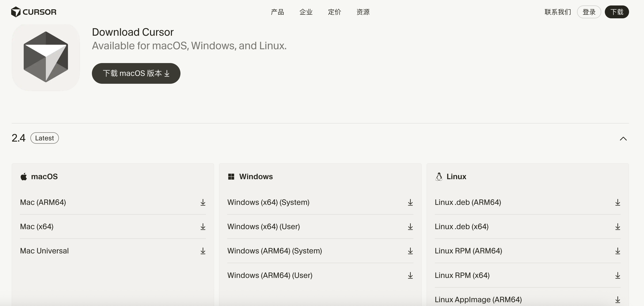Click the Cursor logo in header

[x=34, y=12]
